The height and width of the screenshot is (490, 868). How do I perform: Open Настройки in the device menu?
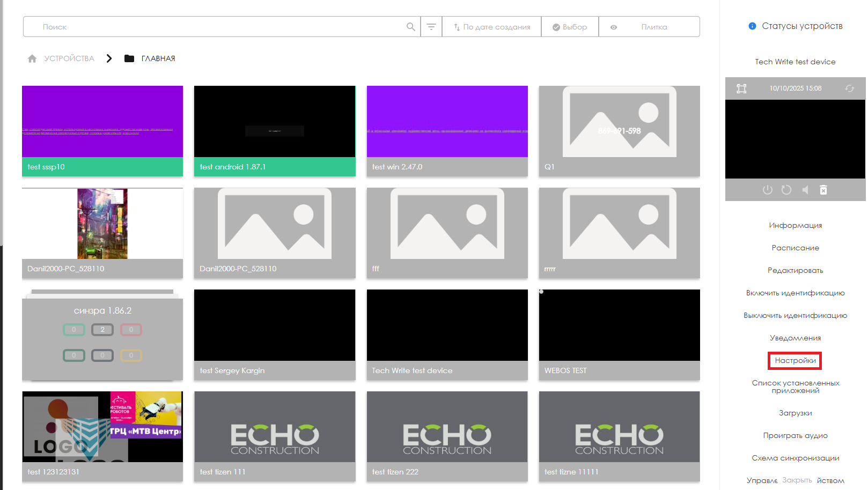pos(795,361)
